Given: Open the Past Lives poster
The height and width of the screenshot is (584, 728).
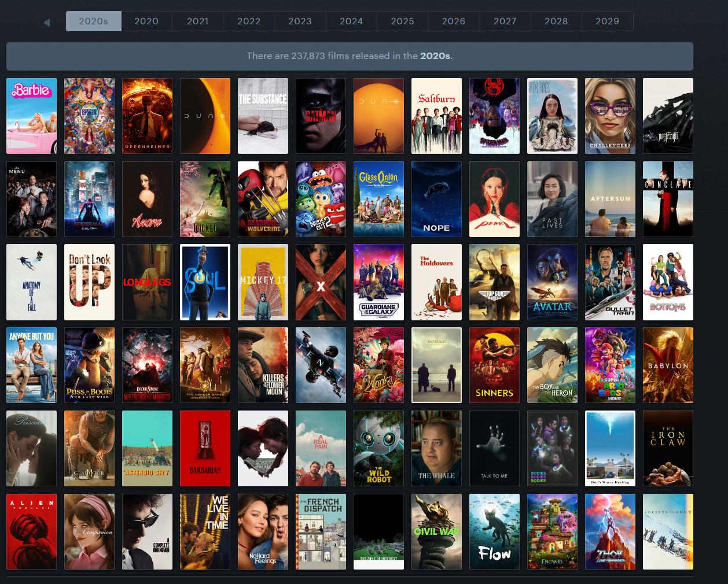Looking at the screenshot, I should tap(553, 199).
